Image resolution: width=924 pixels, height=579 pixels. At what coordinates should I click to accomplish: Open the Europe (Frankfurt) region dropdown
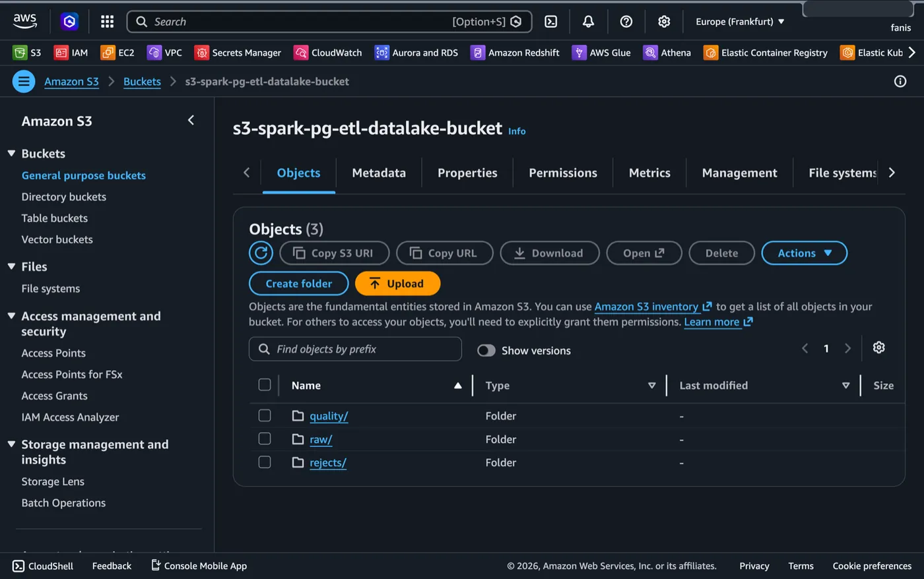tap(740, 21)
